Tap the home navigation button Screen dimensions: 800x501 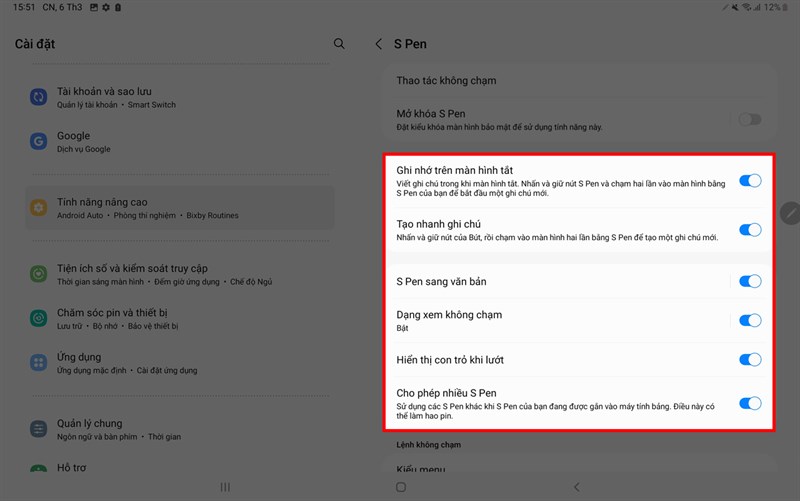(x=401, y=487)
